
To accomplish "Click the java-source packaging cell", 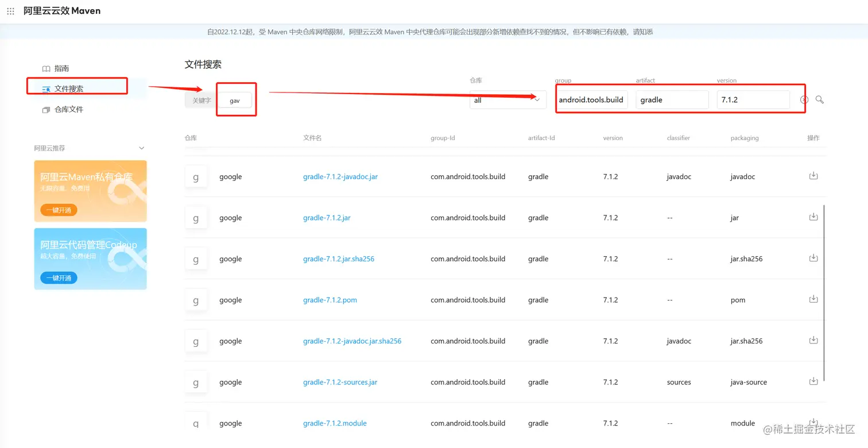I will tap(749, 383).
